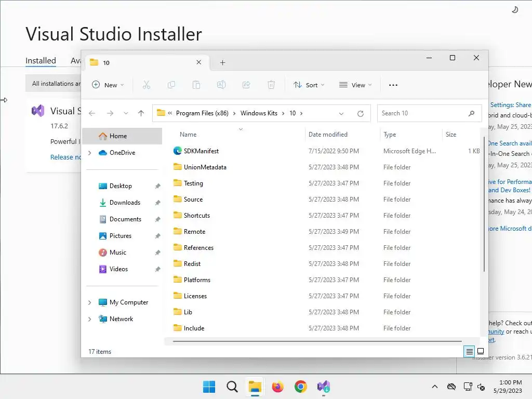This screenshot has width=532, height=399.
Task: Refresh the current folder view
Action: [361, 114]
